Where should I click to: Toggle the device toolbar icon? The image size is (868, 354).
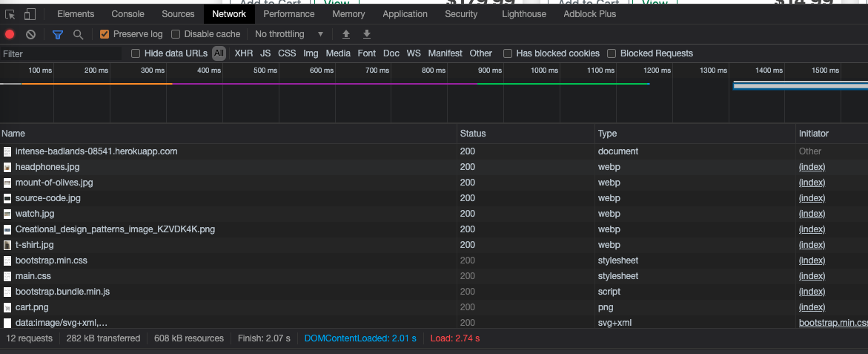click(x=30, y=14)
